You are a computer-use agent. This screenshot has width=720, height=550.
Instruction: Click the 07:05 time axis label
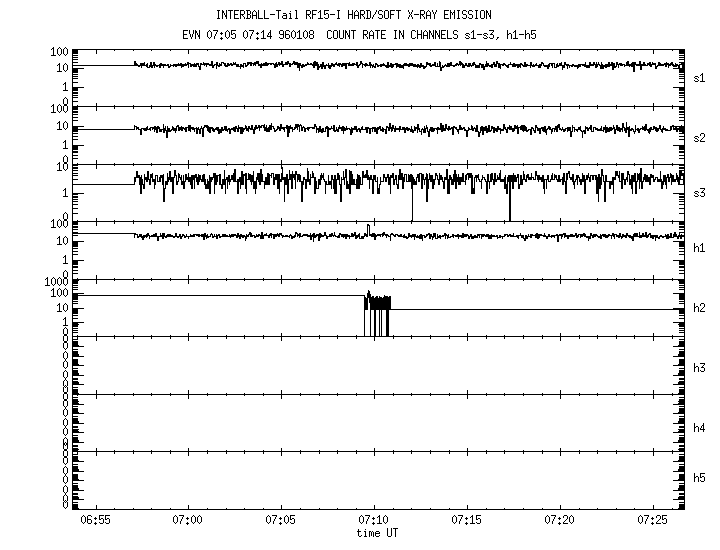[x=280, y=521]
